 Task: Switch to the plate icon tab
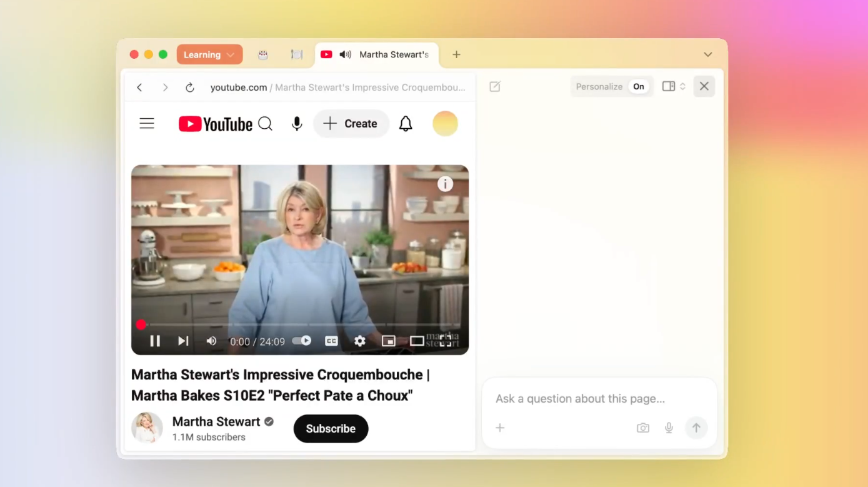[297, 54]
